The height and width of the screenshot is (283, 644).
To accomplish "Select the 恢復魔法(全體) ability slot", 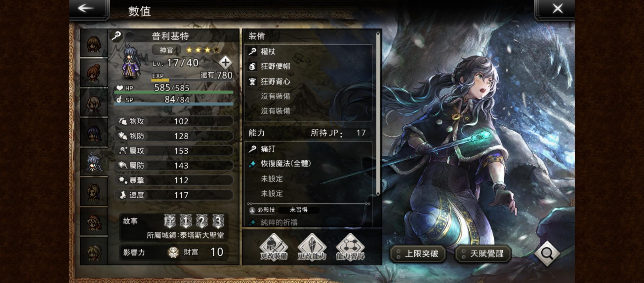I will pyautogui.click(x=308, y=164).
